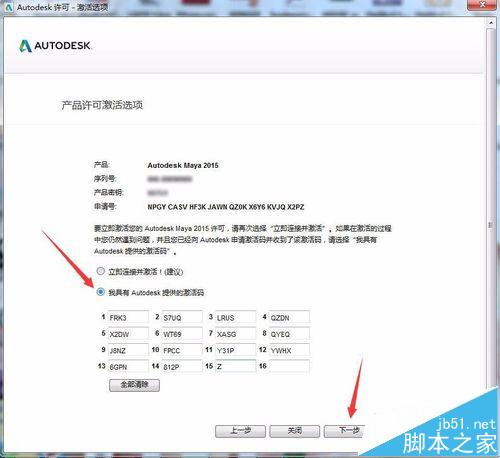Screen dimensions: 500x458
Task: Click activation code field 2 containing S7UQ
Action: (x=182, y=317)
